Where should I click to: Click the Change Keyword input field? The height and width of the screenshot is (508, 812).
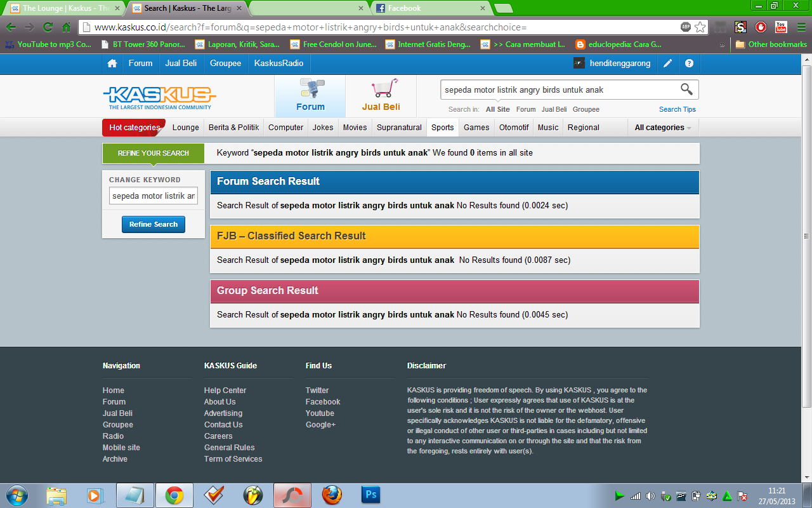click(154, 196)
